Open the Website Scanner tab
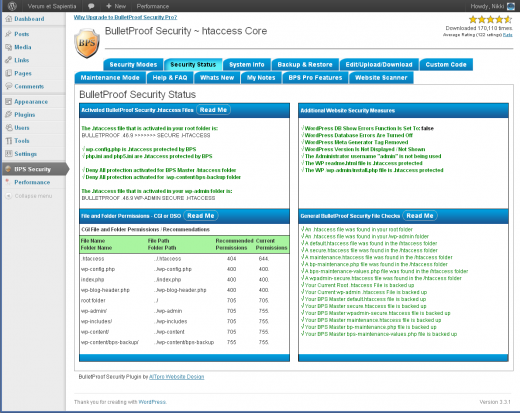This screenshot has width=520, height=413. pos(381,78)
